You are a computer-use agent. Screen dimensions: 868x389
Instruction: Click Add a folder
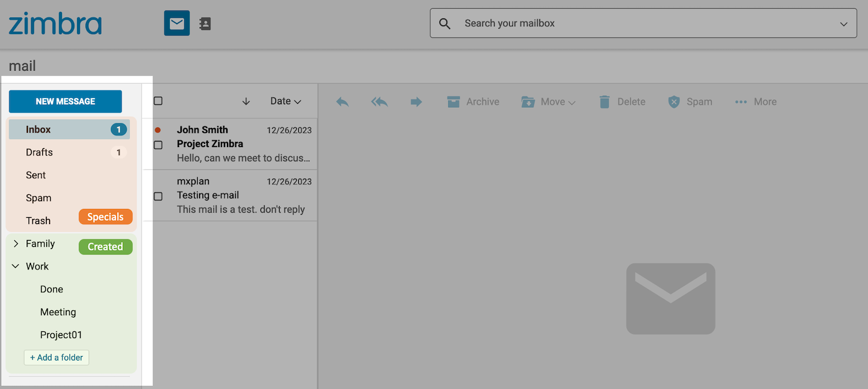(56, 357)
